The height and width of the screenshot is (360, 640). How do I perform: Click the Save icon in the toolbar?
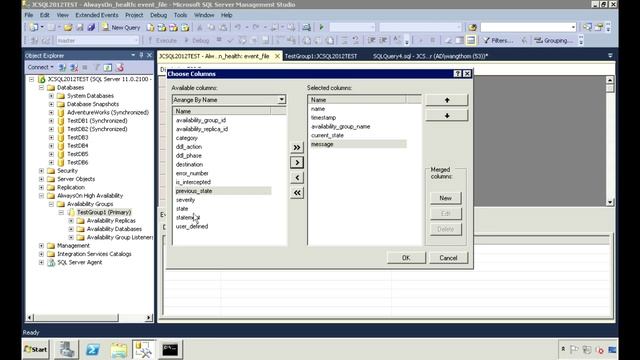[80, 27]
